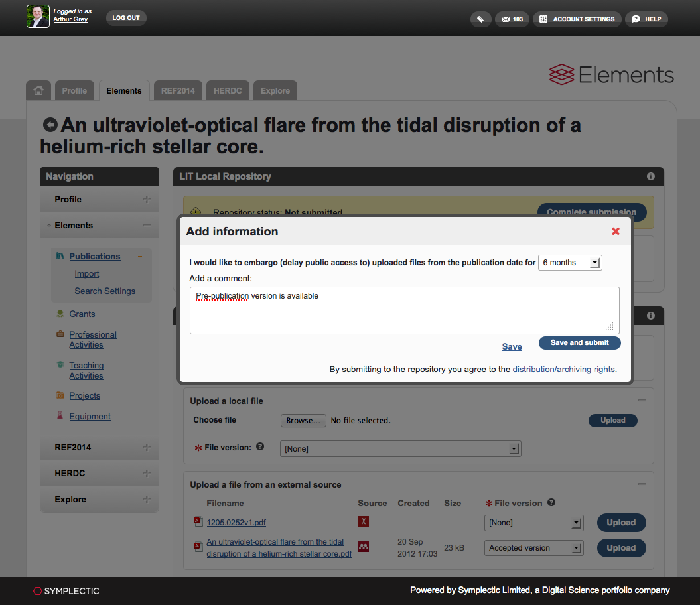Open the local File version dropdown
The image size is (700, 605).
(401, 449)
